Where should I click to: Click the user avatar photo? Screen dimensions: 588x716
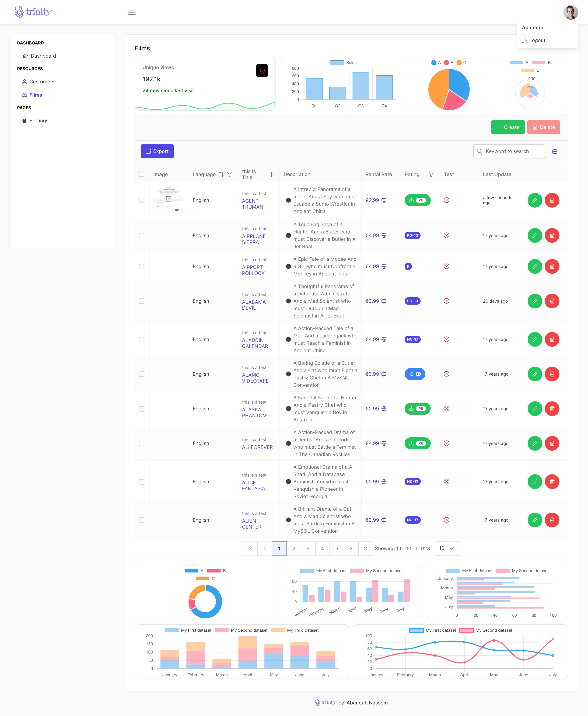point(570,12)
